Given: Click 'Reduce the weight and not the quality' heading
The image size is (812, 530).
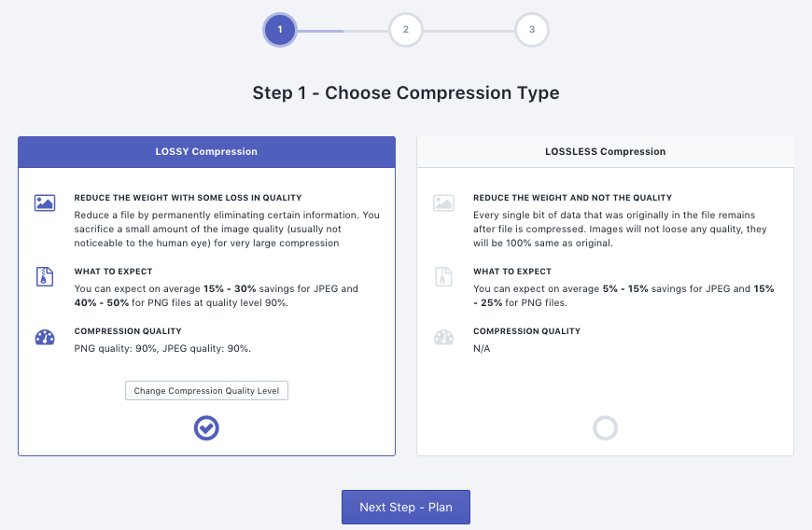Looking at the screenshot, I should click(572, 198).
